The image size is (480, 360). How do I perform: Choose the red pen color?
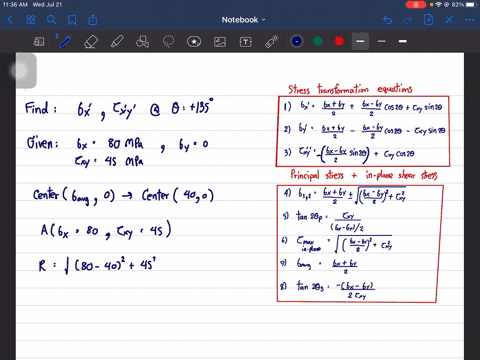click(339, 41)
